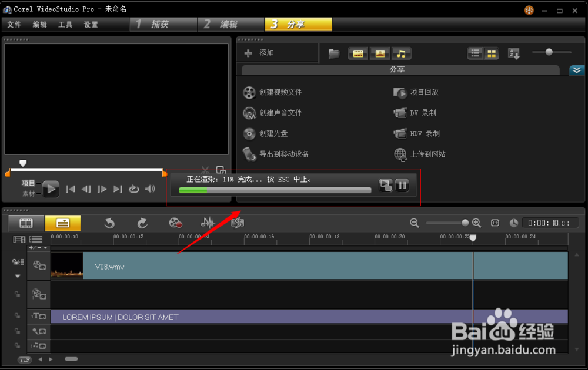Open the sort clips icon
588x370 pixels.
click(514, 53)
